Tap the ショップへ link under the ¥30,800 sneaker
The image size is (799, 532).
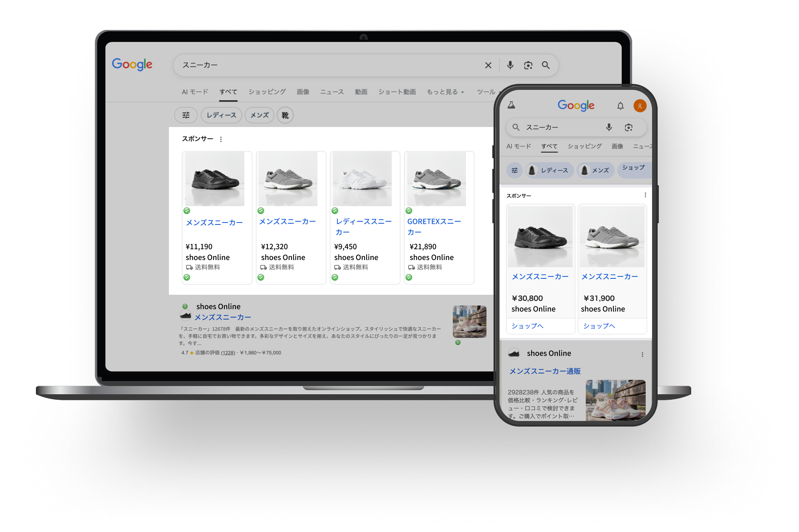[527, 326]
